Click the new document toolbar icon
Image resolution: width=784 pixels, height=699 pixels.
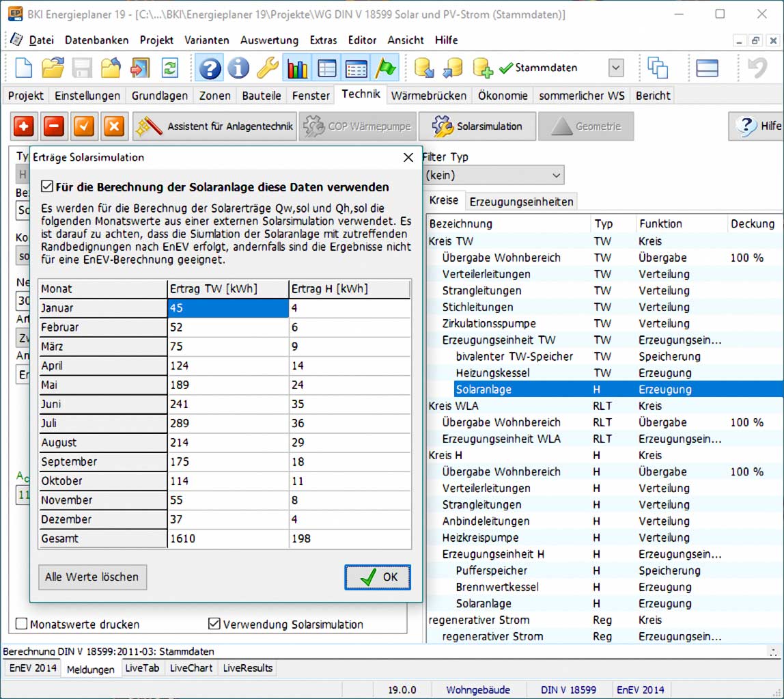pyautogui.click(x=23, y=68)
